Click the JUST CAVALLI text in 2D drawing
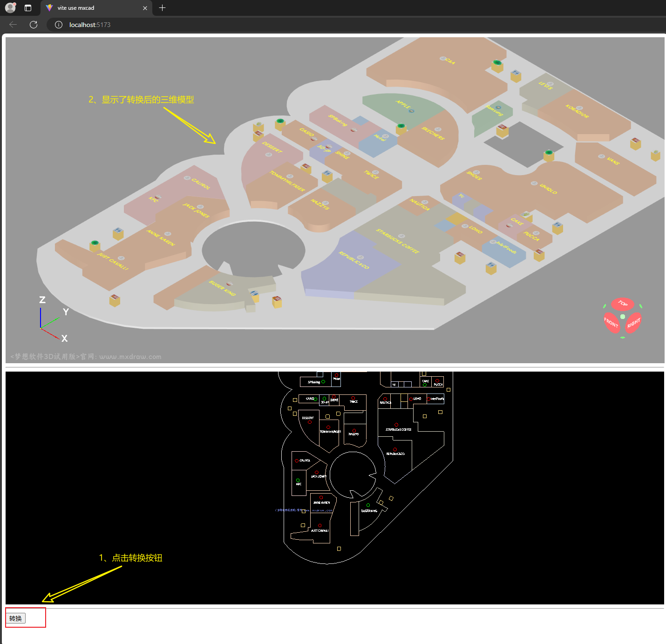Screen dimensions: 666x644 pyautogui.click(x=320, y=530)
